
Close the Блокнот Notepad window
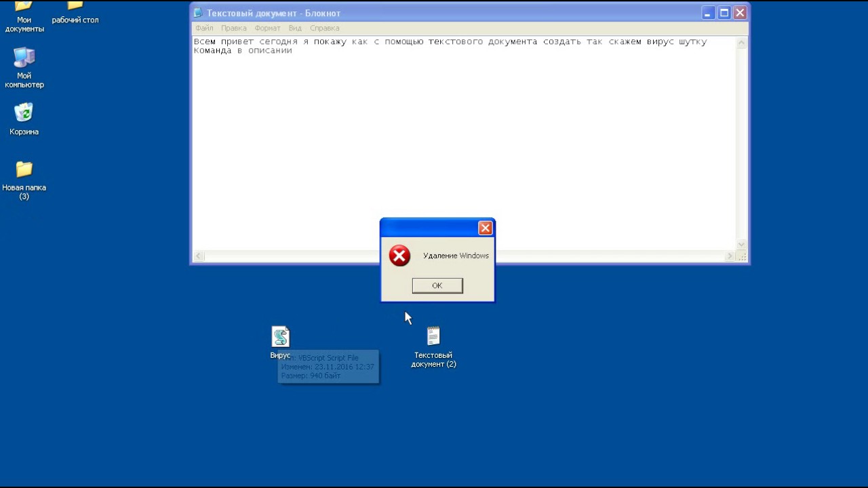point(740,13)
